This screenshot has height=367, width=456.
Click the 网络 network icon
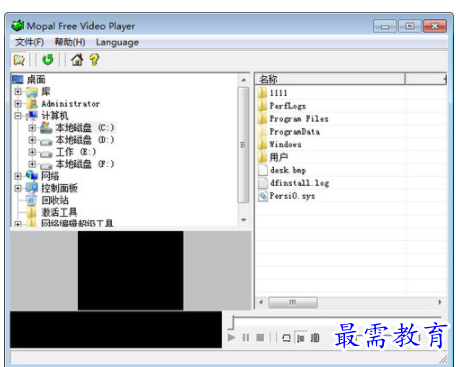(x=32, y=175)
